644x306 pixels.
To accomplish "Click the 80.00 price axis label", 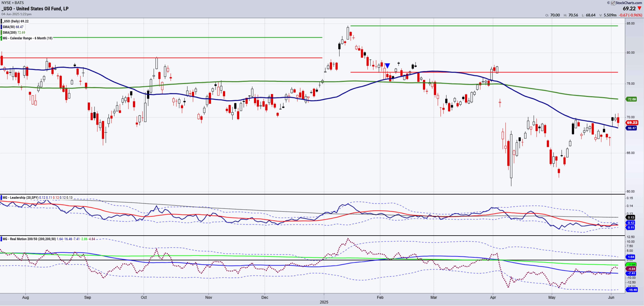I will coord(631,53).
